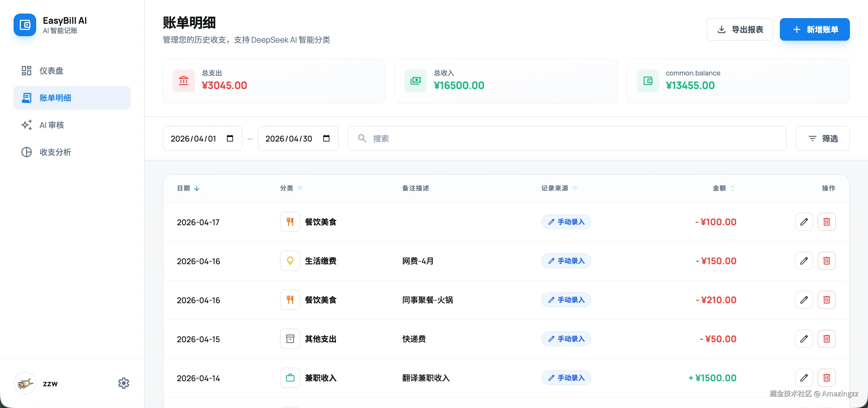Screen dimensions: 868x408
Task: Open end date calendar picker icon
Action: click(x=326, y=138)
